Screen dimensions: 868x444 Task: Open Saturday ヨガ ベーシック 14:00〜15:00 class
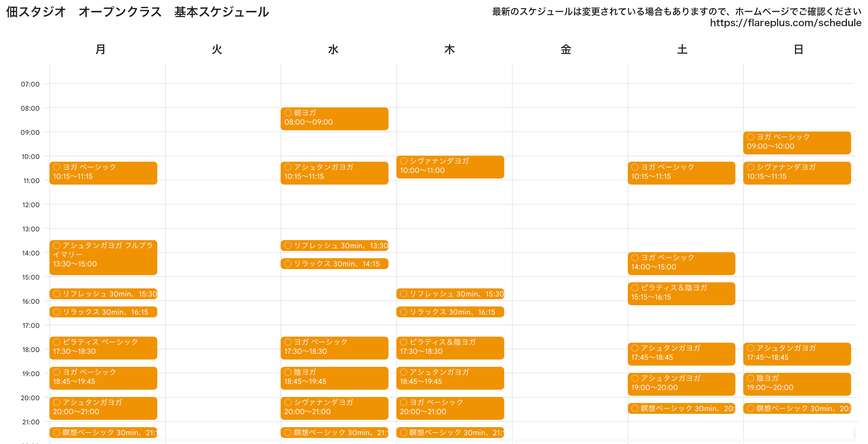681,263
